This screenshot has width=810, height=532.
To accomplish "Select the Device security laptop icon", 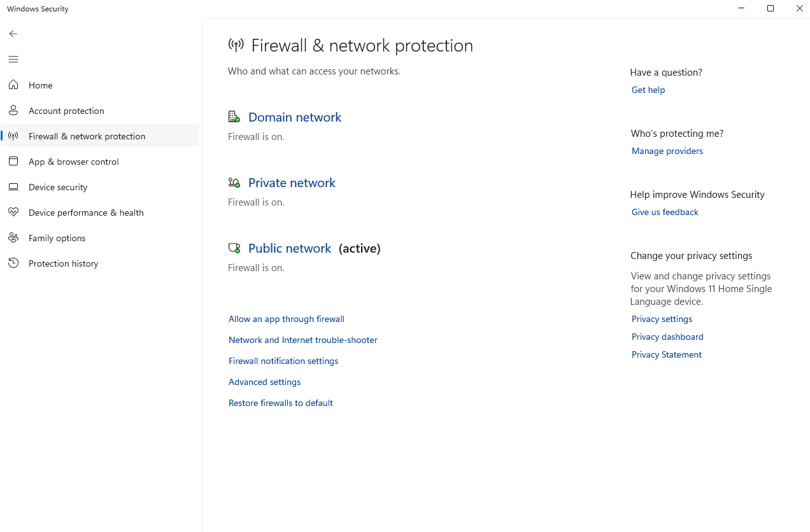I will (13, 186).
